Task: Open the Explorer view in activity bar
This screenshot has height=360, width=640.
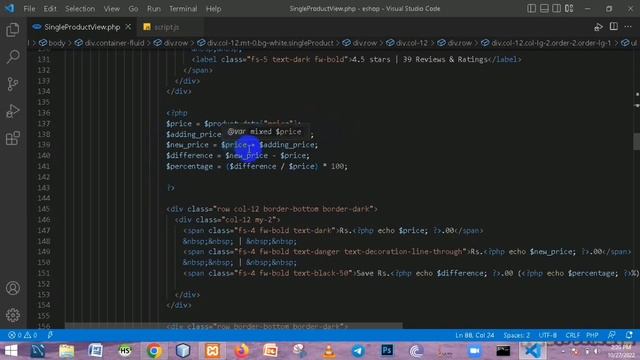Action: pyautogui.click(x=13, y=30)
